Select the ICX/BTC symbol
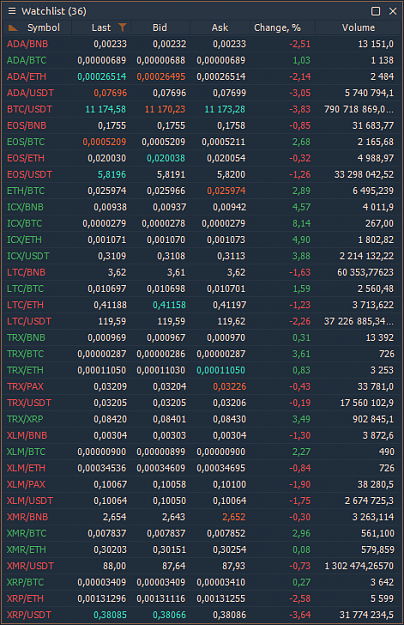404x625 pixels. [24, 224]
